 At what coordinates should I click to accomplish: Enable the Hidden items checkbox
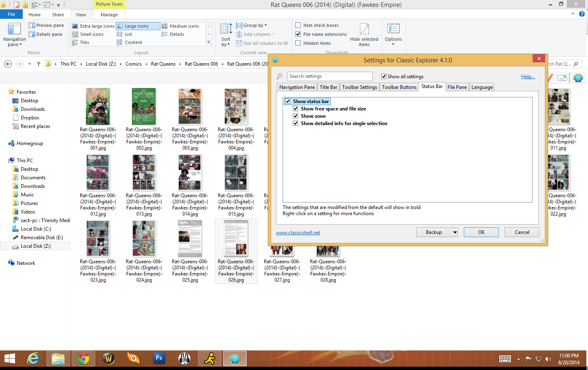click(298, 43)
